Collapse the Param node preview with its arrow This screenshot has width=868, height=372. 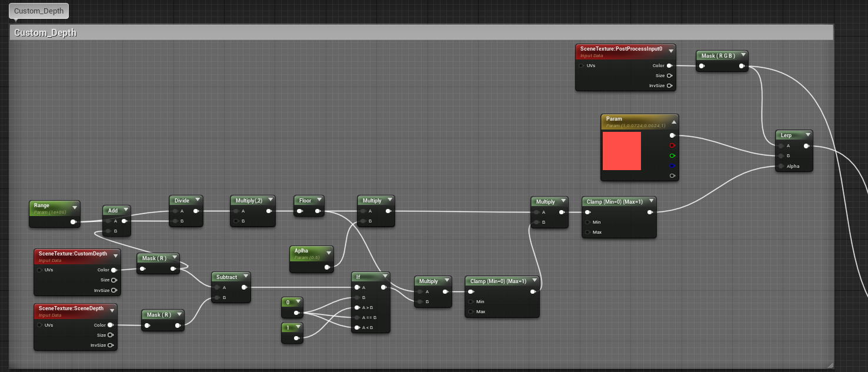(674, 122)
